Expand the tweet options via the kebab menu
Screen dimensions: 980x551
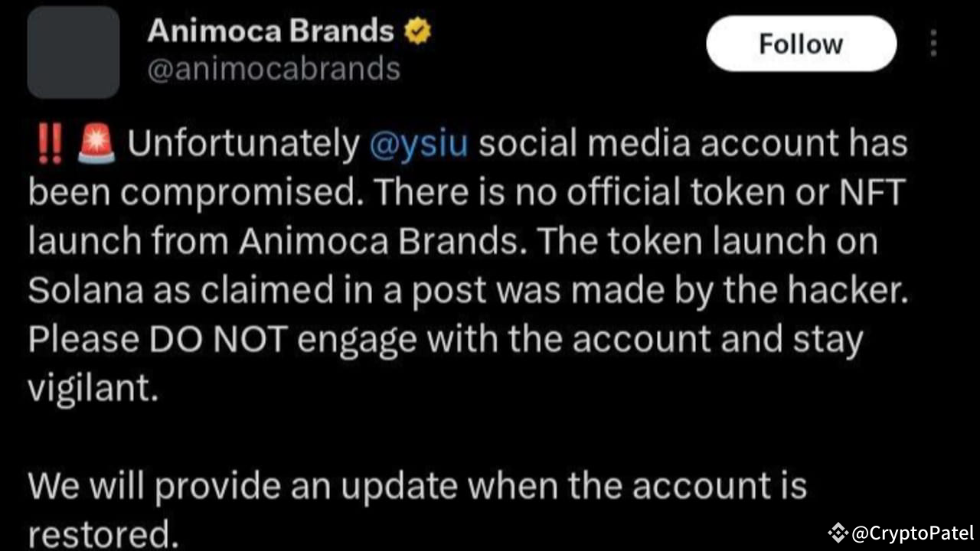tap(933, 44)
